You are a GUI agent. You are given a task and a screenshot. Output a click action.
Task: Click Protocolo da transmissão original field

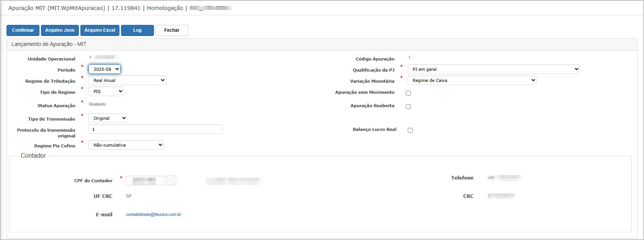coord(155,129)
